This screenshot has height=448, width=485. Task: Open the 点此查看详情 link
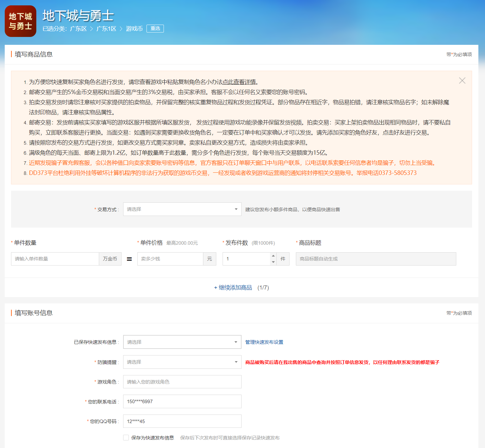coord(239,82)
